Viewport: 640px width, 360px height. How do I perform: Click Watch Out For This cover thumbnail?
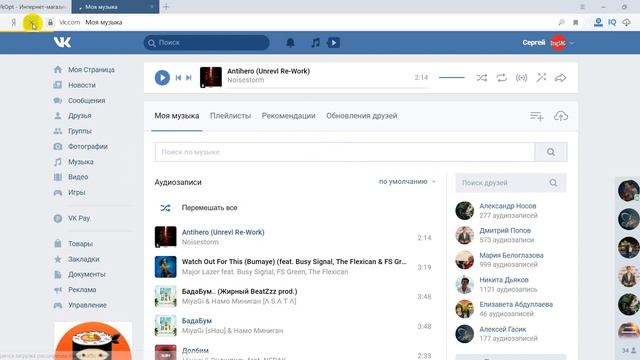click(x=165, y=267)
